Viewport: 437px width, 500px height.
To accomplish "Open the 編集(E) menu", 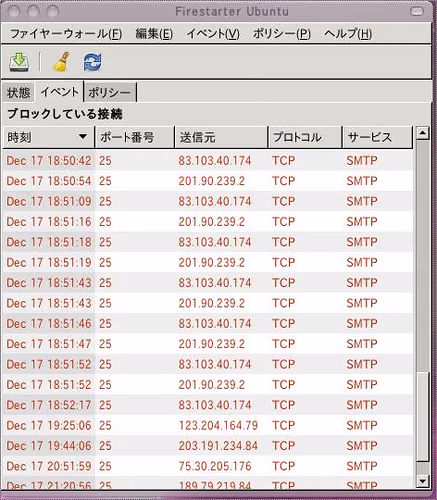I will pyautogui.click(x=154, y=34).
